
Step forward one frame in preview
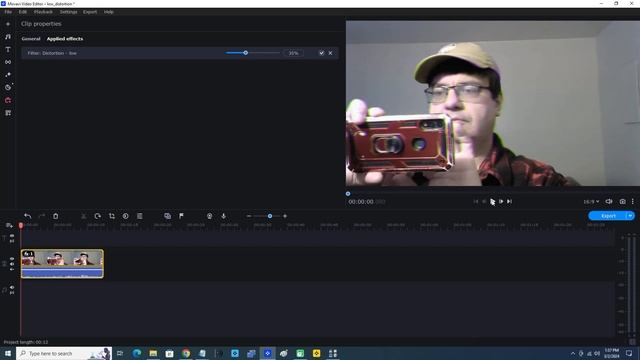(501, 201)
